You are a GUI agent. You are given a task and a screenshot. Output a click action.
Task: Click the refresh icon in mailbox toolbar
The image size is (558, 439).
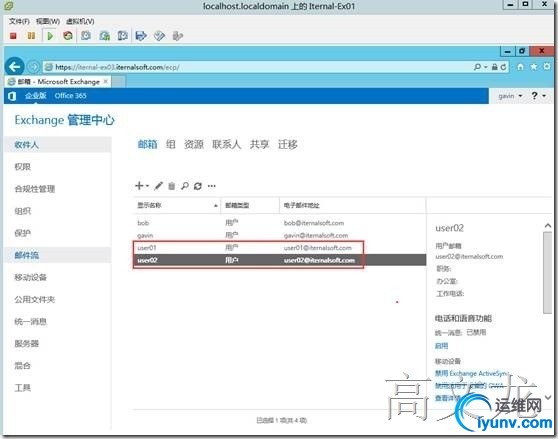coord(198,186)
